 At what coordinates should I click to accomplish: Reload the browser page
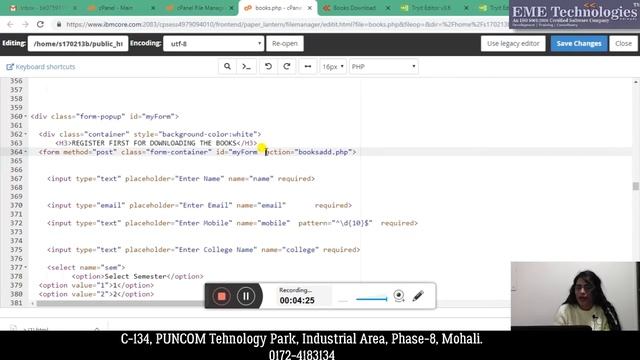coord(40,24)
